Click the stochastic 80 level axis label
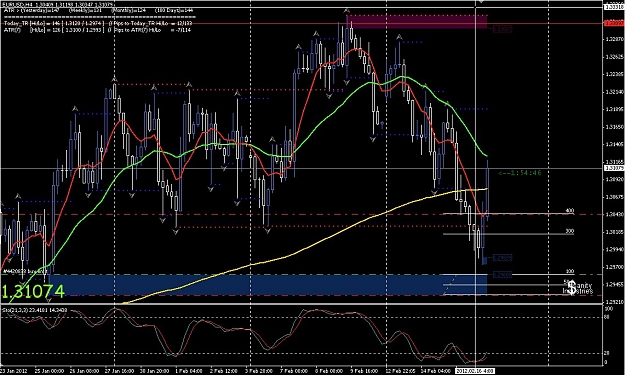Screen dimensions: 625x375 [x=607, y=317]
